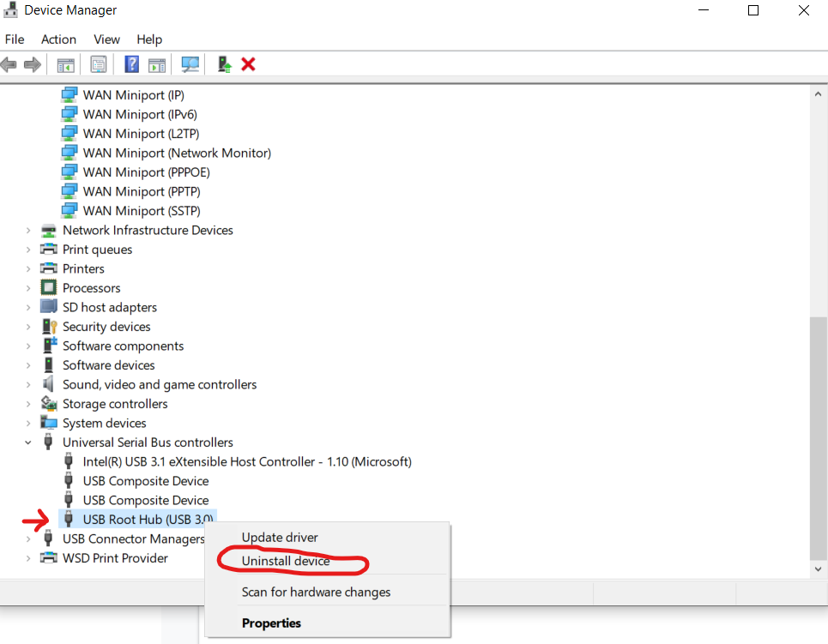Click the Network Infrastructure Devices icon
This screenshot has height=644, width=828.
coord(49,230)
